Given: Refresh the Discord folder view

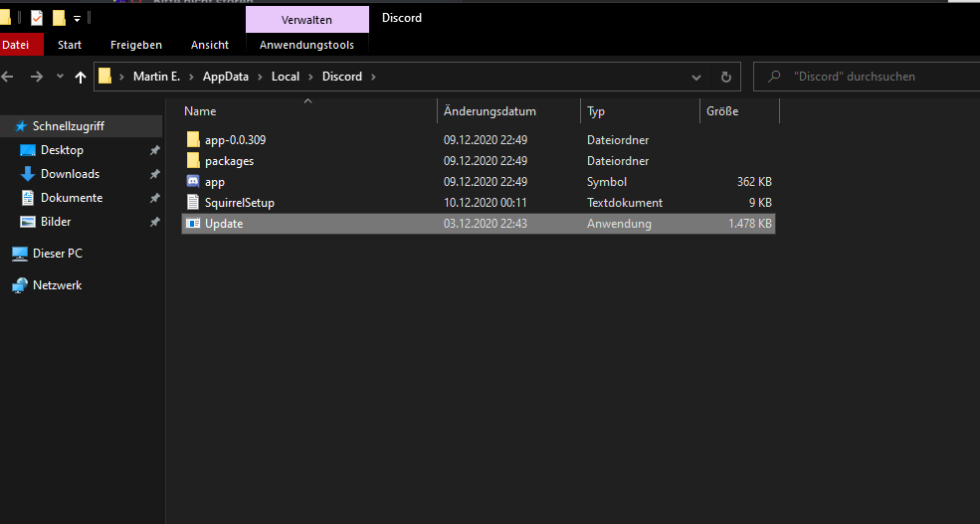Looking at the screenshot, I should tap(725, 77).
